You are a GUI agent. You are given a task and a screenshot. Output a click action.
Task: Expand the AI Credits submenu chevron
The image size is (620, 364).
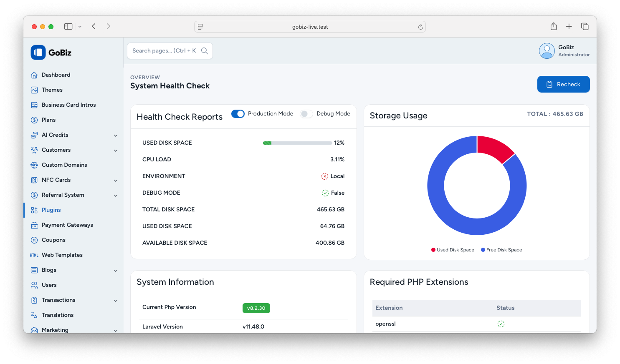(116, 136)
